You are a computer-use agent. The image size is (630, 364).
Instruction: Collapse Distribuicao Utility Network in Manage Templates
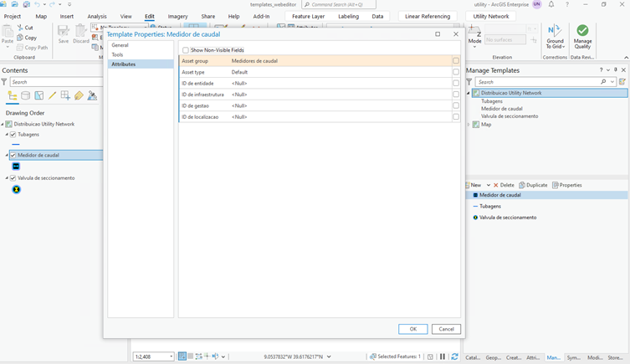[469, 93]
